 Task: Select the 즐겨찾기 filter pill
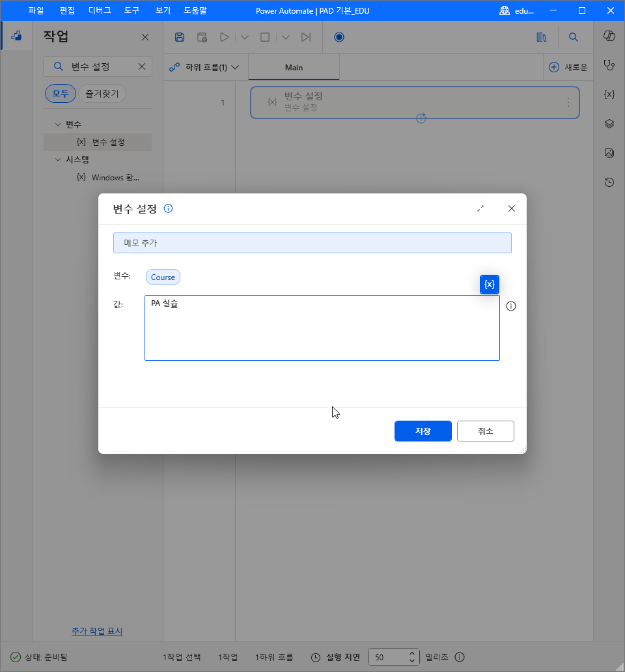point(102,93)
